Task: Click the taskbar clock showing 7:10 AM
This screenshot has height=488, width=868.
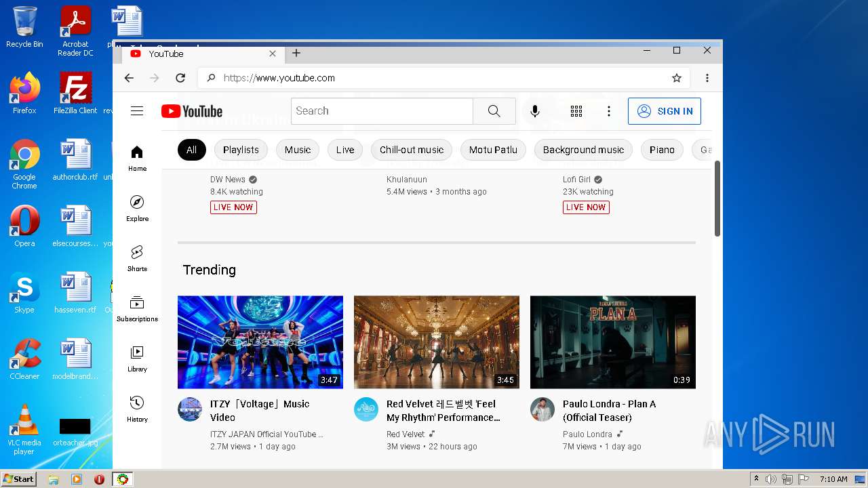Action: pyautogui.click(x=833, y=479)
